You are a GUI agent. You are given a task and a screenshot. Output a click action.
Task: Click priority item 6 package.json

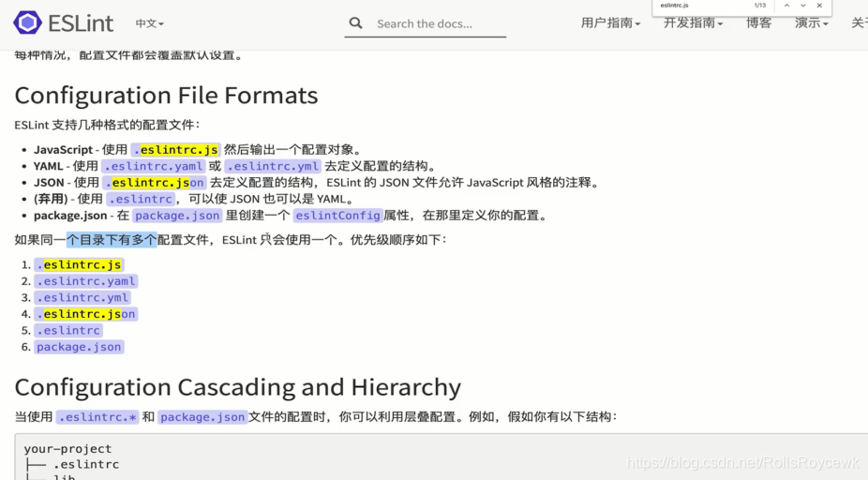(x=79, y=347)
